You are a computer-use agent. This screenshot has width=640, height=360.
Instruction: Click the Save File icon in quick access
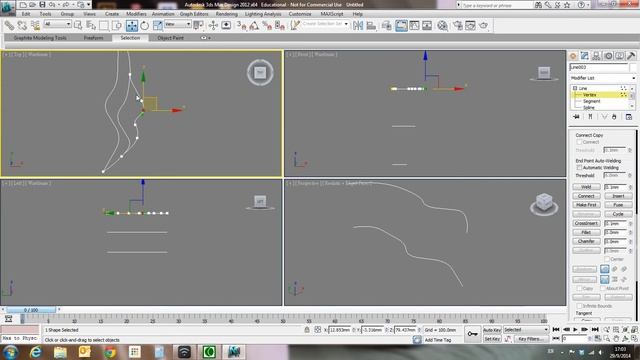click(42, 5)
